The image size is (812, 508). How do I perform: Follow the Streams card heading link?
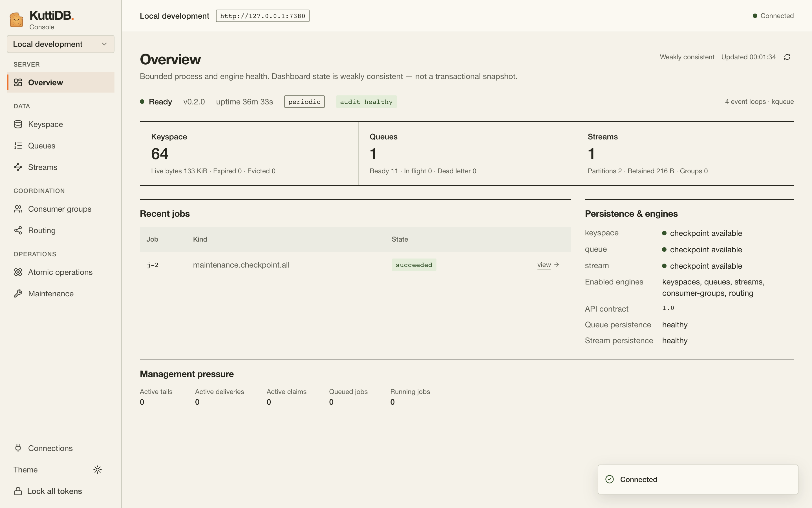(x=603, y=137)
